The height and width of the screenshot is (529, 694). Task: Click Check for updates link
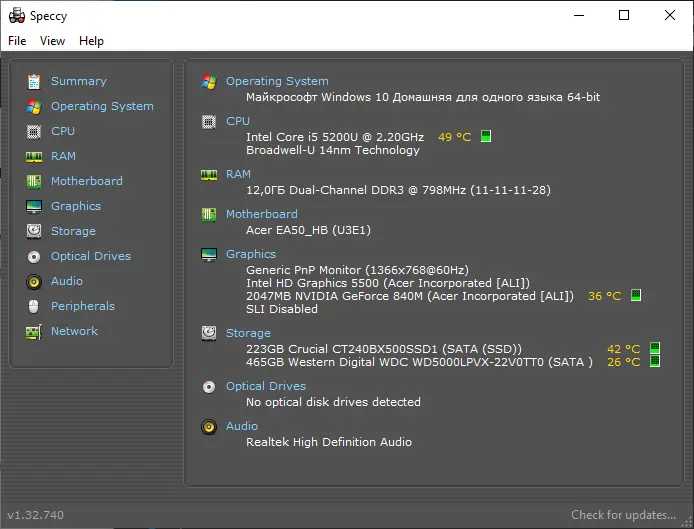623,515
